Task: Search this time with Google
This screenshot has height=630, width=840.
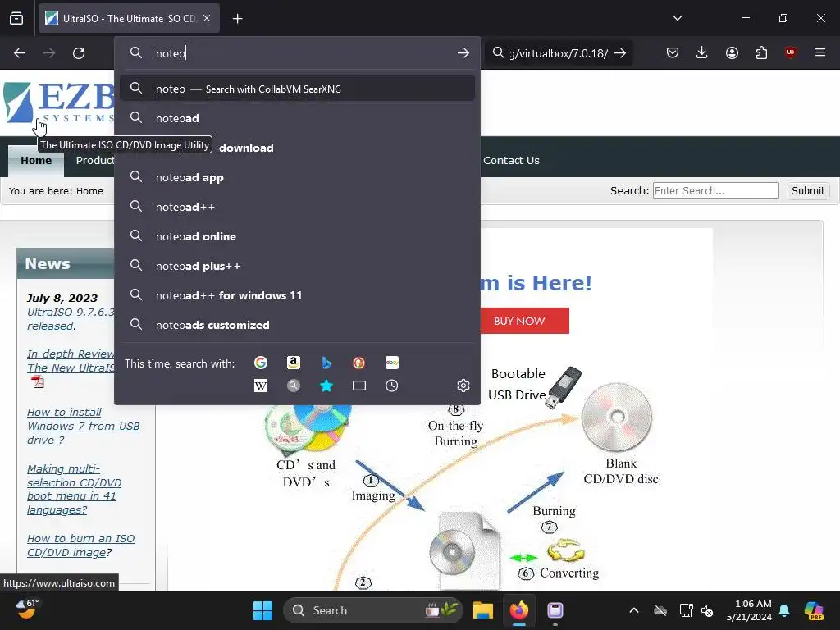Action: (261, 363)
